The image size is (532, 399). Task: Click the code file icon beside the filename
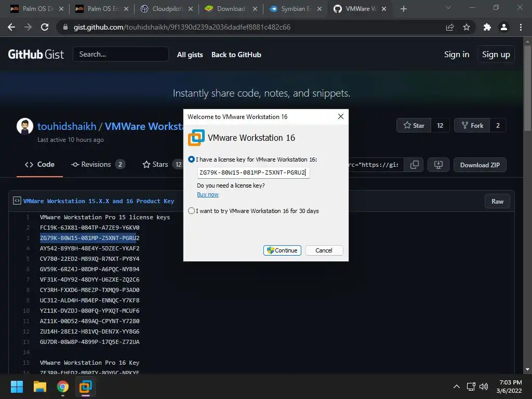point(17,201)
